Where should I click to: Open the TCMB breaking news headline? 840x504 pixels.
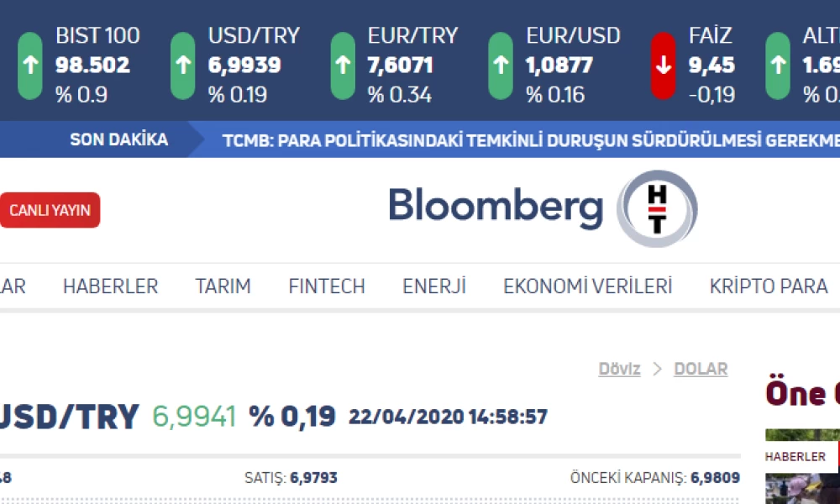pyautogui.click(x=531, y=139)
